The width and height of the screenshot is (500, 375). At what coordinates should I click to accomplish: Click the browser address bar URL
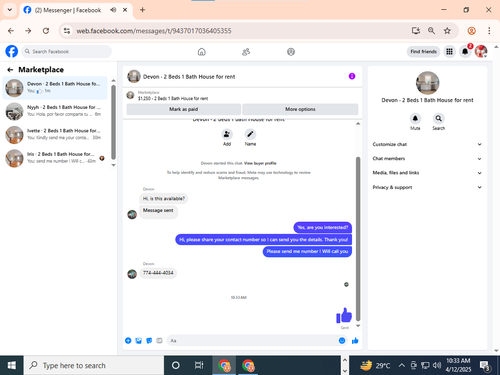154,31
